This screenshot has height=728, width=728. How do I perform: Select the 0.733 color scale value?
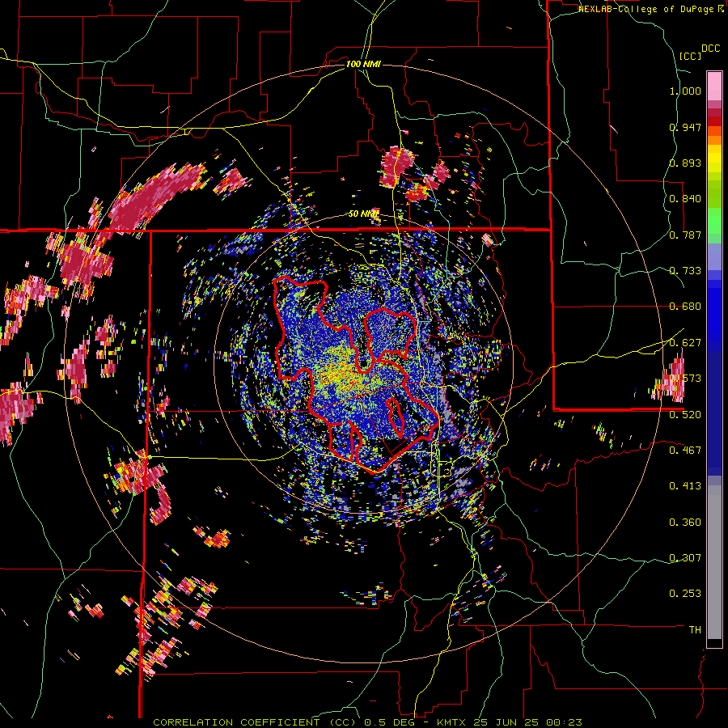[685, 270]
